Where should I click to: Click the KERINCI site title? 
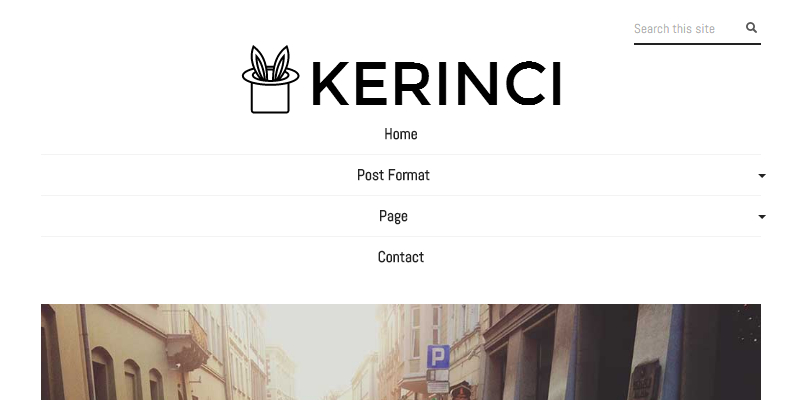(437, 84)
